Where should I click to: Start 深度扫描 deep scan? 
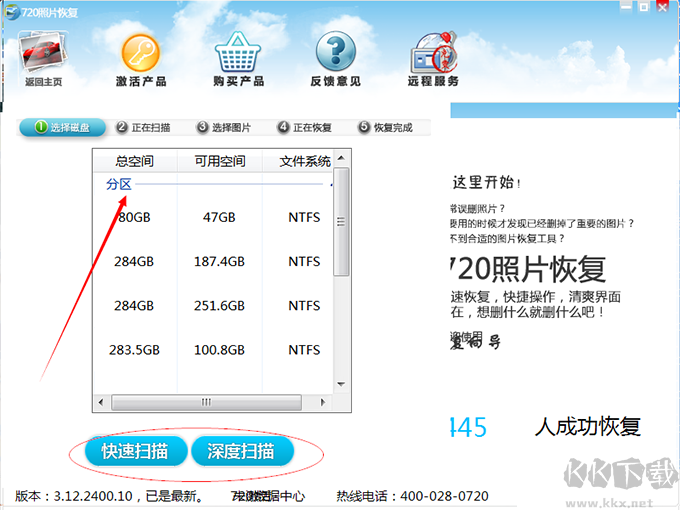coord(242,451)
